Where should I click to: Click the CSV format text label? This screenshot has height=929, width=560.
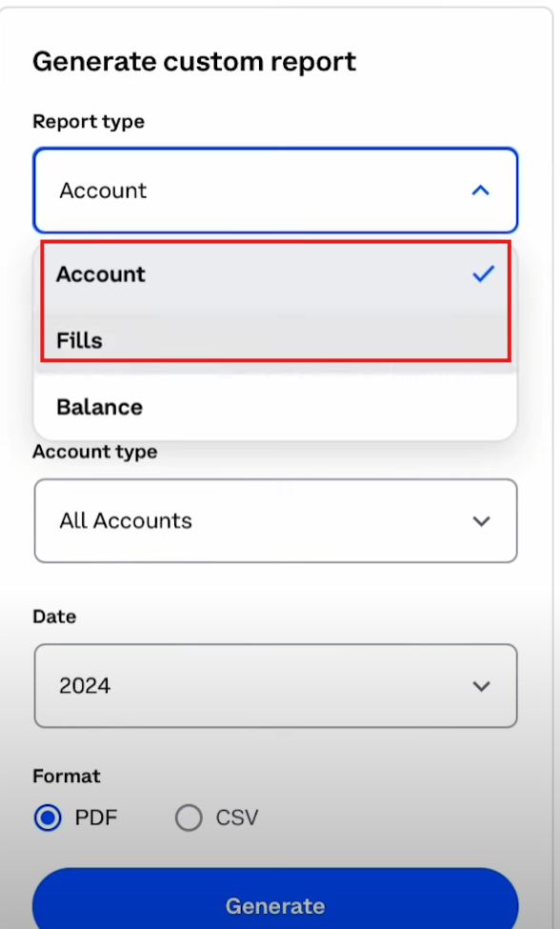237,818
